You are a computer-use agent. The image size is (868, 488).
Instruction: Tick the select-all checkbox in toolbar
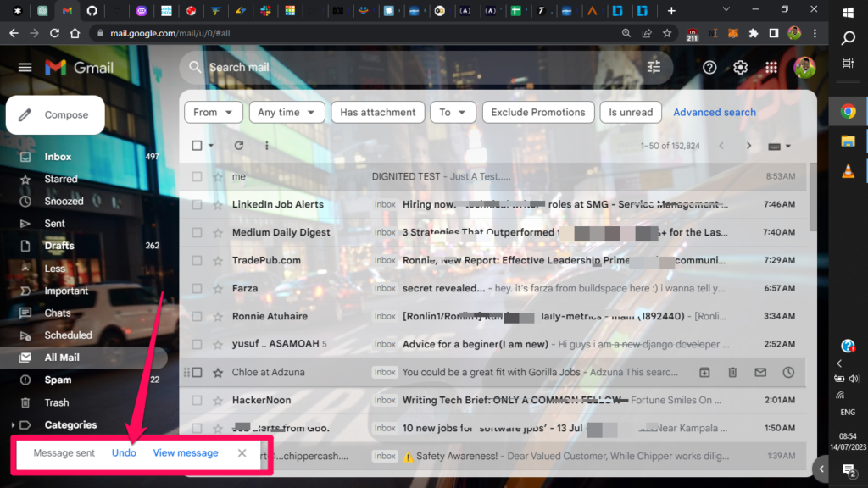(x=197, y=146)
